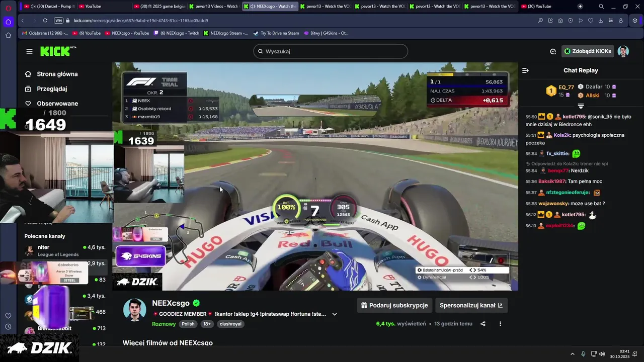Add page to favorites with heart icon
This screenshot has width=644, height=362.
[591, 21]
